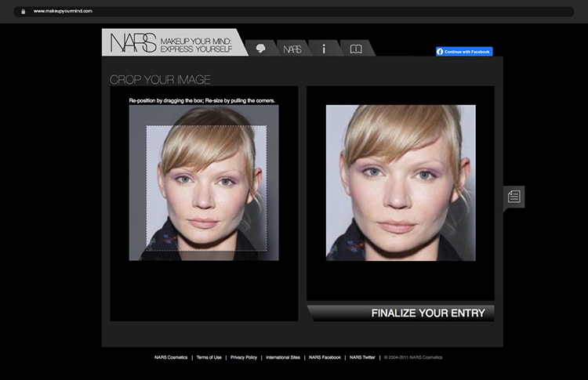This screenshot has height=380, width=588.
Task: Visit the NARS Facebook link
Action: pos(325,357)
